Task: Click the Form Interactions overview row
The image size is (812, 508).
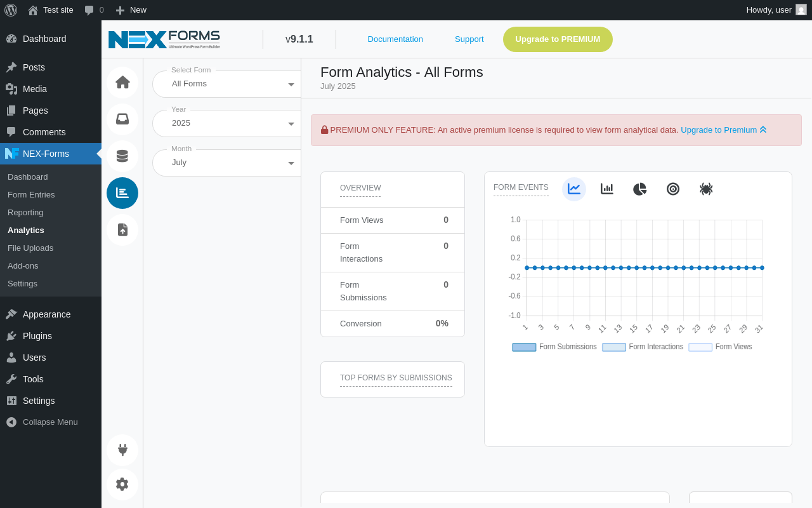Action: coord(393,253)
